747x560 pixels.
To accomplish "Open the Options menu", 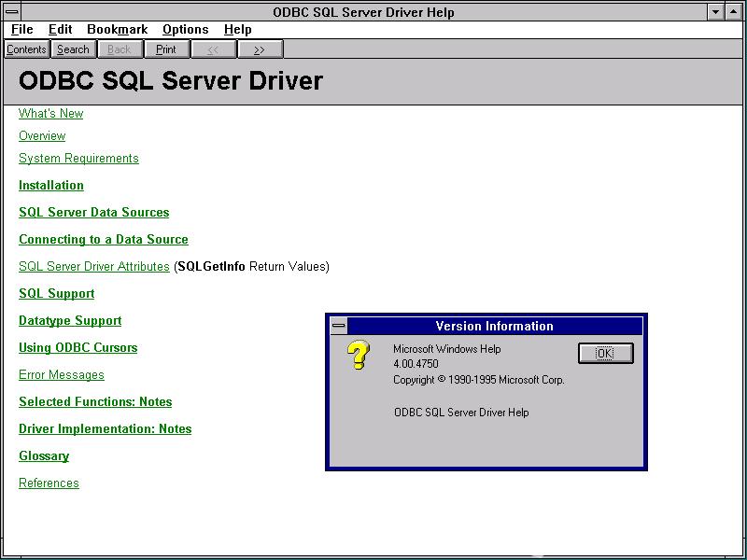I will coord(185,30).
